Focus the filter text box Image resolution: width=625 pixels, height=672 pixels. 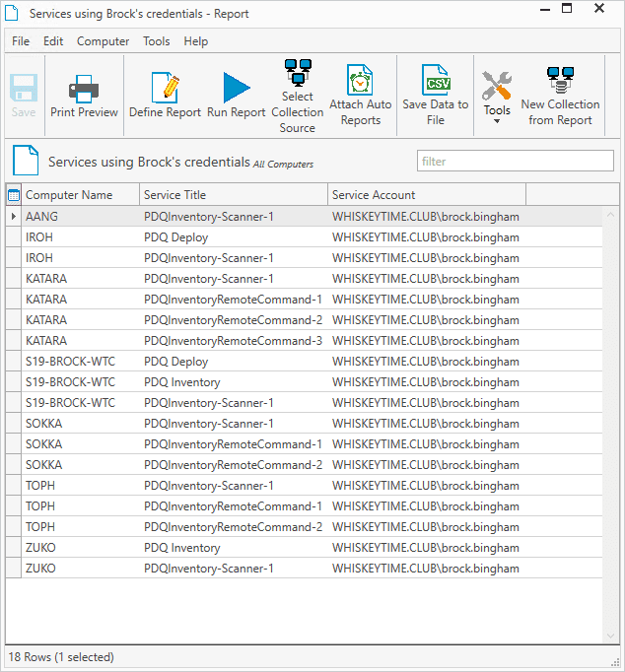[x=516, y=161]
